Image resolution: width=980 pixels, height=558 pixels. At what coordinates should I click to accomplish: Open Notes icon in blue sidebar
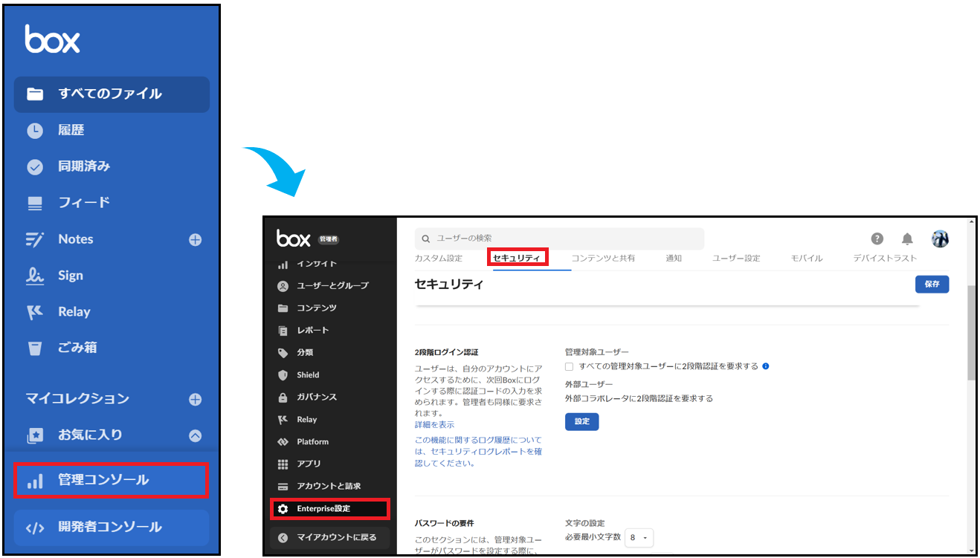pos(35,239)
